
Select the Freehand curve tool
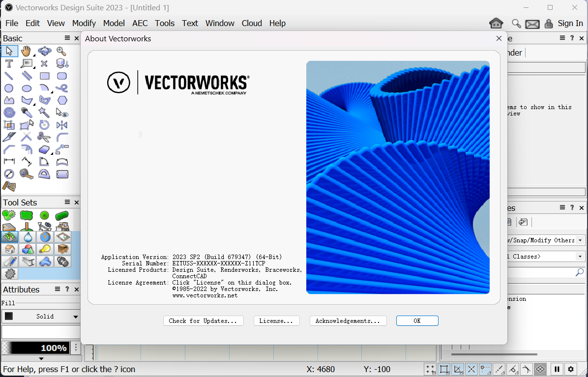click(61, 88)
